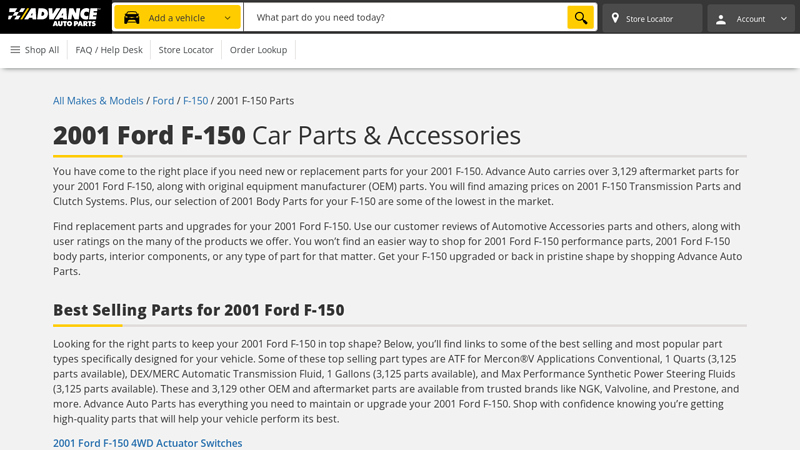Click the Shop All menu label
Viewport: 800px width, 450px height.
pos(42,50)
